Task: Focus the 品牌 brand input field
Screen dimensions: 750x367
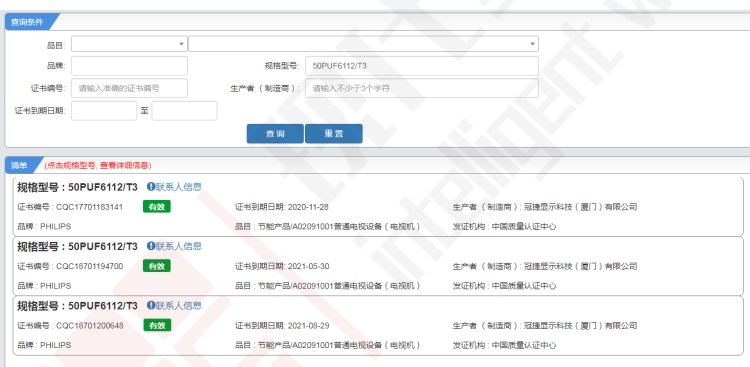Action: (x=129, y=66)
